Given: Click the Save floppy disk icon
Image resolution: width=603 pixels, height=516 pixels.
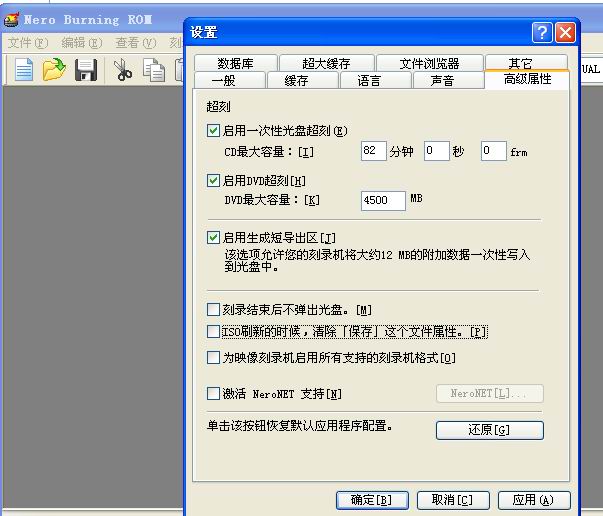Looking at the screenshot, I should (86, 70).
